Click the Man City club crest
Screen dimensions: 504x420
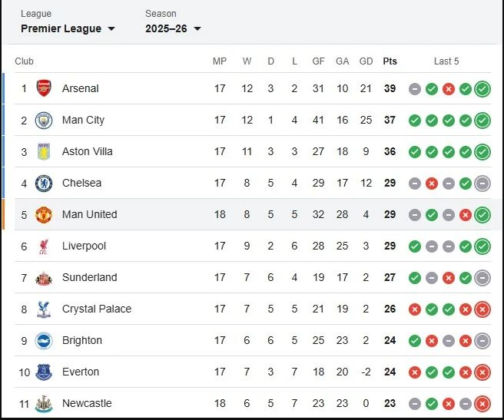[x=44, y=120]
